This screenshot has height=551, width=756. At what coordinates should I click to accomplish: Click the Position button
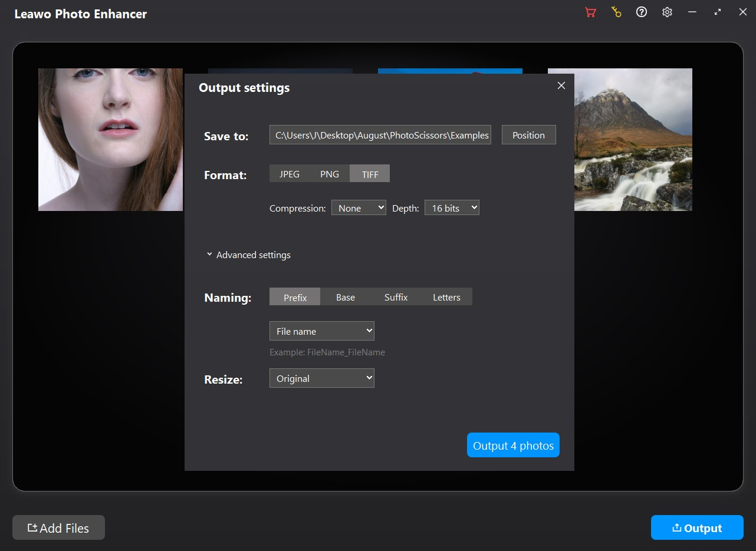point(528,135)
